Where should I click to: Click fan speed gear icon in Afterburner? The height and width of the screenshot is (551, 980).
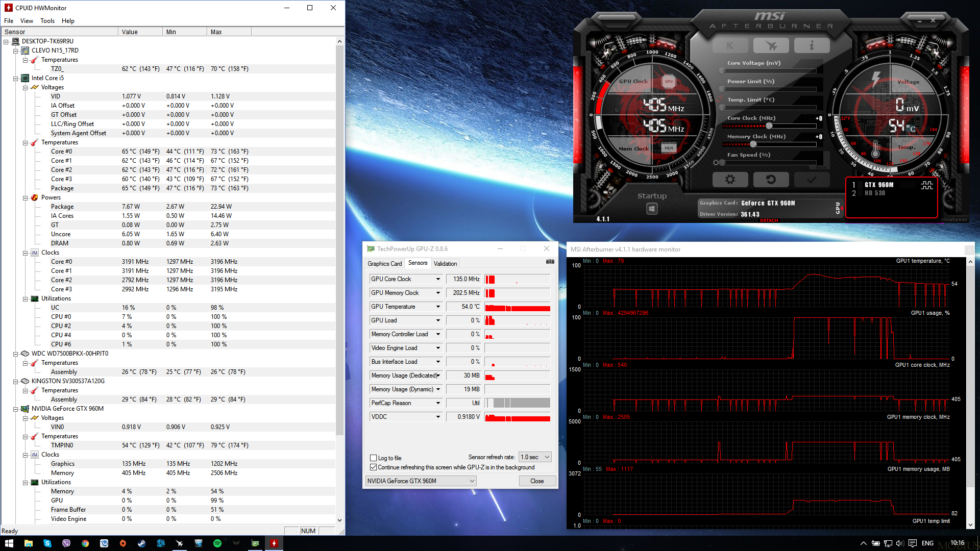coord(716,163)
